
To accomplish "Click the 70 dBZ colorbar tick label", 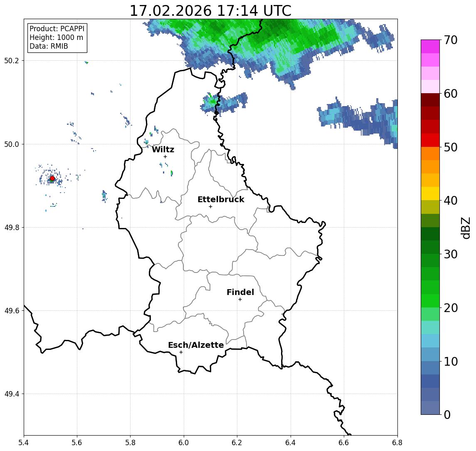I will point(451,40).
